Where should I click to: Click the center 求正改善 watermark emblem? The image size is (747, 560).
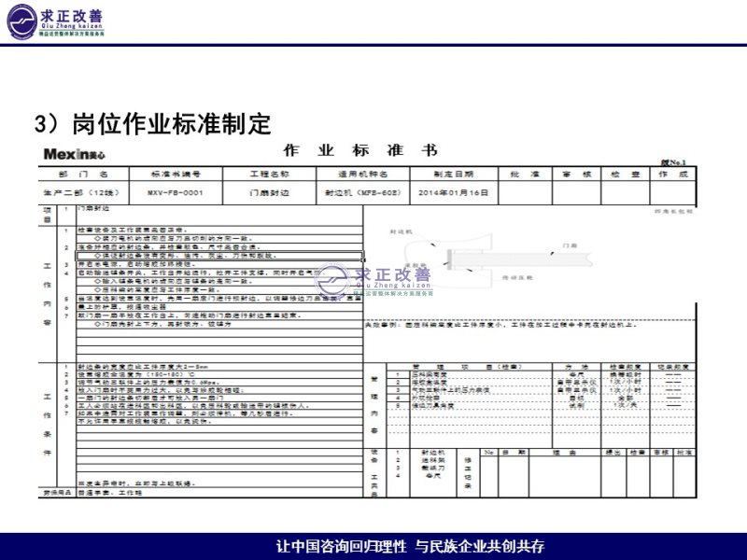coord(373,279)
